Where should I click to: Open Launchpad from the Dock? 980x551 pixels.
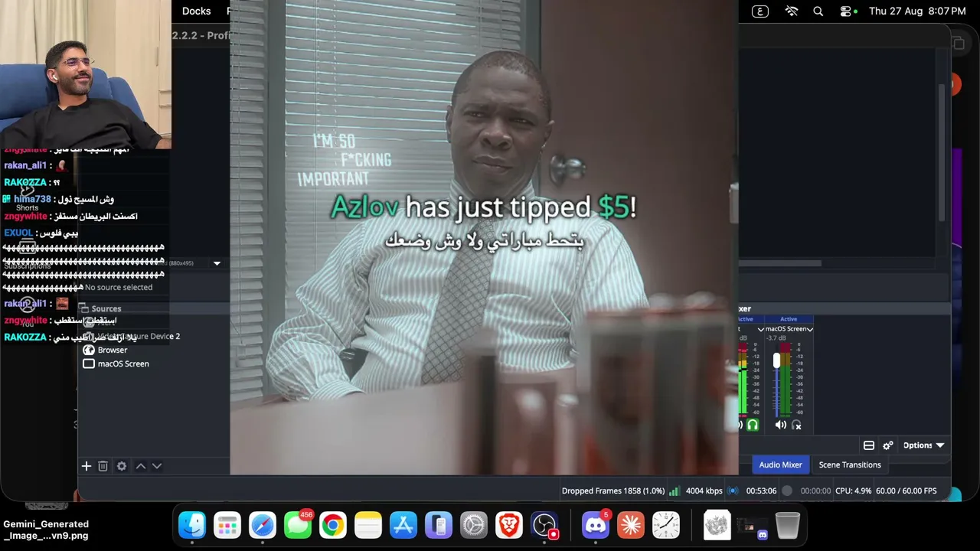pos(227,525)
